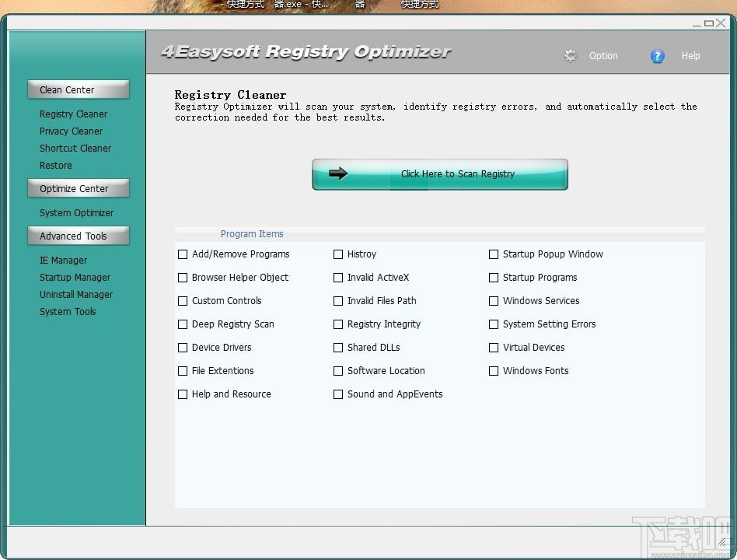Open the Uninstall Manager

(x=75, y=294)
